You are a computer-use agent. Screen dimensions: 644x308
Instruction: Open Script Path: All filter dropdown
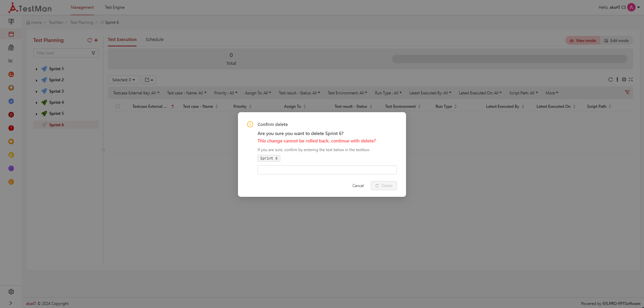pos(524,93)
